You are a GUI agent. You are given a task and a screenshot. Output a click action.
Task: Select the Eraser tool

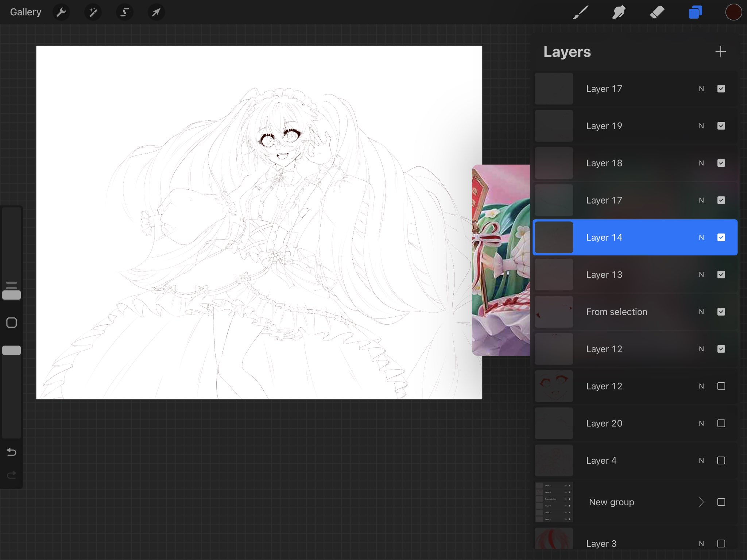pos(657,12)
